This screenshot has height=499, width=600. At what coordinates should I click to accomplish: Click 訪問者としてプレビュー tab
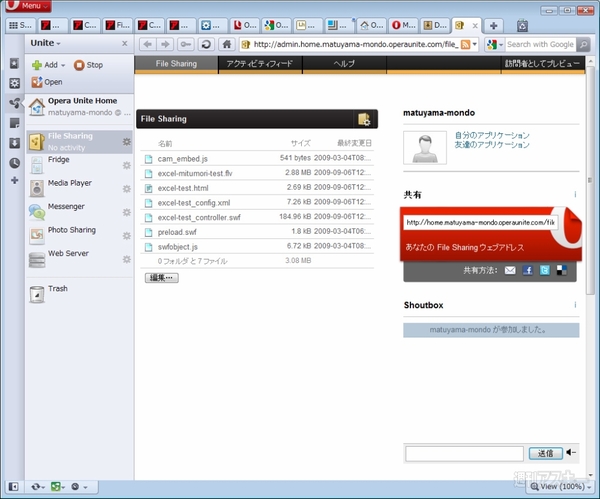click(543, 64)
